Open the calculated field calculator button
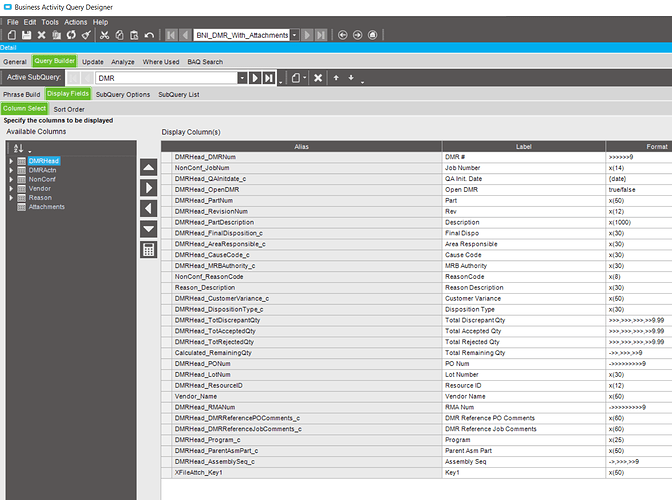The image size is (672, 500). coord(148,250)
